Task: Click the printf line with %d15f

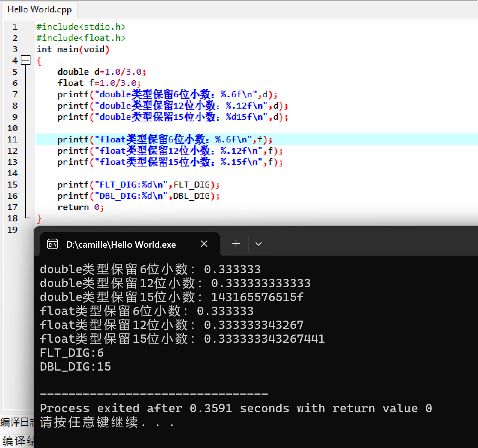Action: point(173,117)
